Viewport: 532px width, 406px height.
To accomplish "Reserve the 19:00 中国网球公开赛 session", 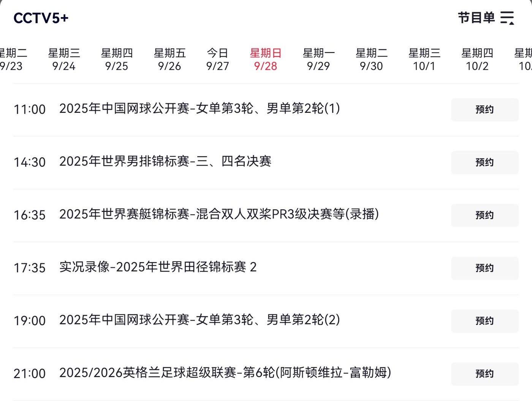I will (484, 321).
